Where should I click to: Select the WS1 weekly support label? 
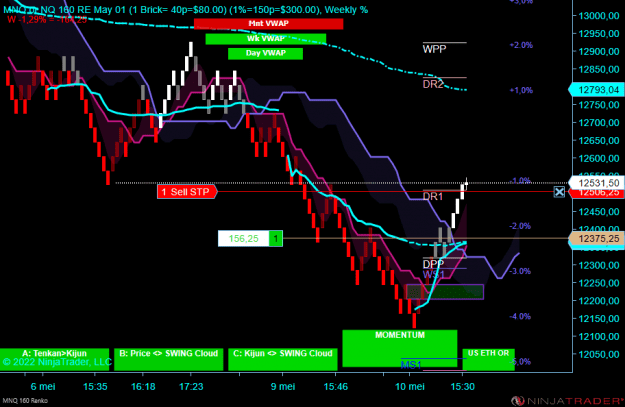click(x=434, y=274)
